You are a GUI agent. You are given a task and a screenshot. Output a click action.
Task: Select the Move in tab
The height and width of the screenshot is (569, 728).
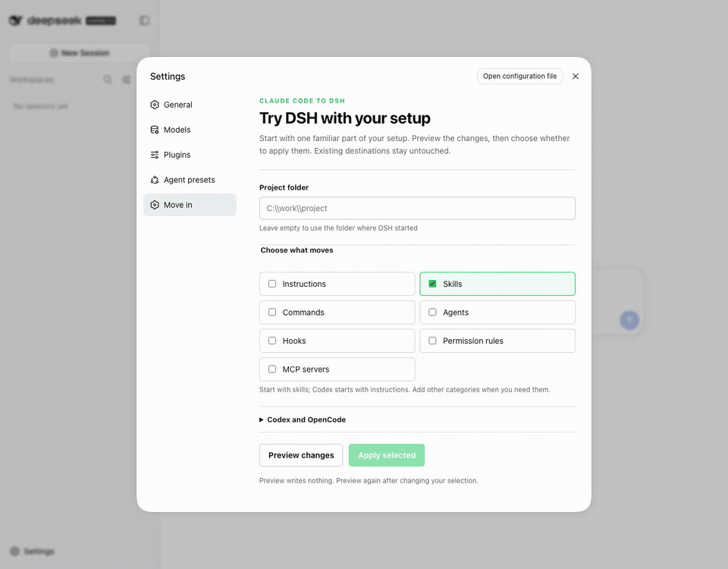point(190,205)
